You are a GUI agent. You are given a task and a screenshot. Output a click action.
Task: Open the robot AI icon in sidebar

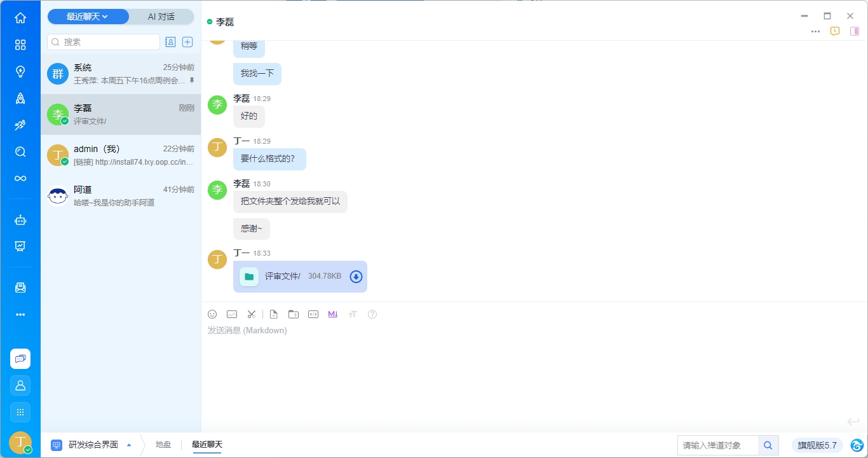(x=20, y=220)
